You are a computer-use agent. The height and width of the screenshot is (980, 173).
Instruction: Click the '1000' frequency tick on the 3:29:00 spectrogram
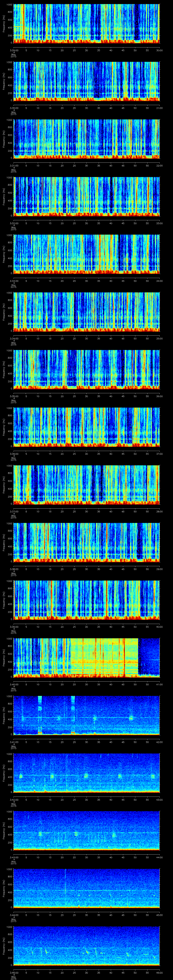pyautogui.click(x=9, y=5)
